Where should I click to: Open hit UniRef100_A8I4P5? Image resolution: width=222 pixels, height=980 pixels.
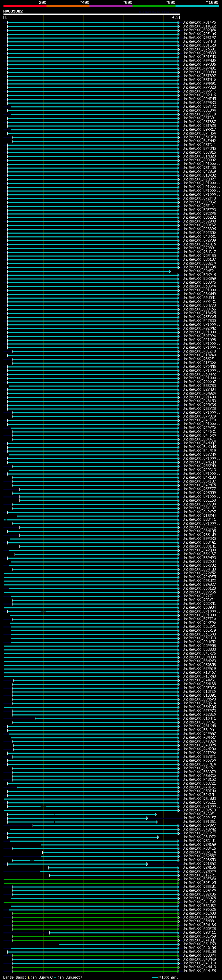click(x=199, y=23)
